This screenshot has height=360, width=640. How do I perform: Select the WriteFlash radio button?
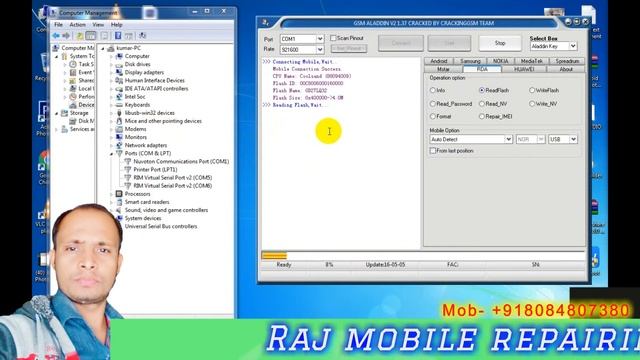[x=532, y=90]
